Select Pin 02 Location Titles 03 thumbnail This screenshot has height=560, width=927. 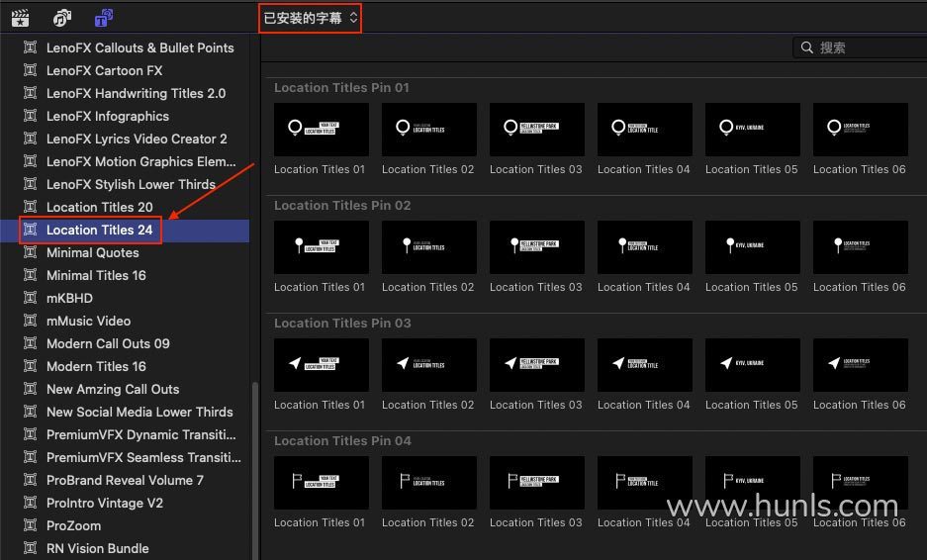536,247
